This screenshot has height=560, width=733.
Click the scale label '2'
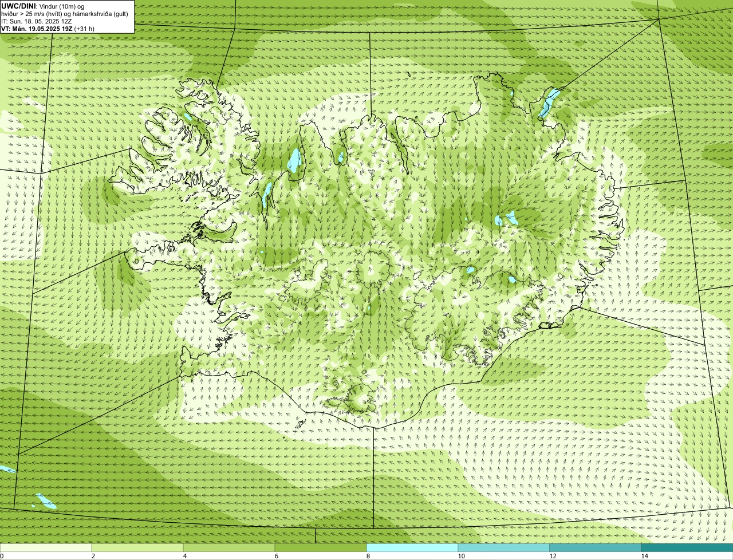click(93, 556)
